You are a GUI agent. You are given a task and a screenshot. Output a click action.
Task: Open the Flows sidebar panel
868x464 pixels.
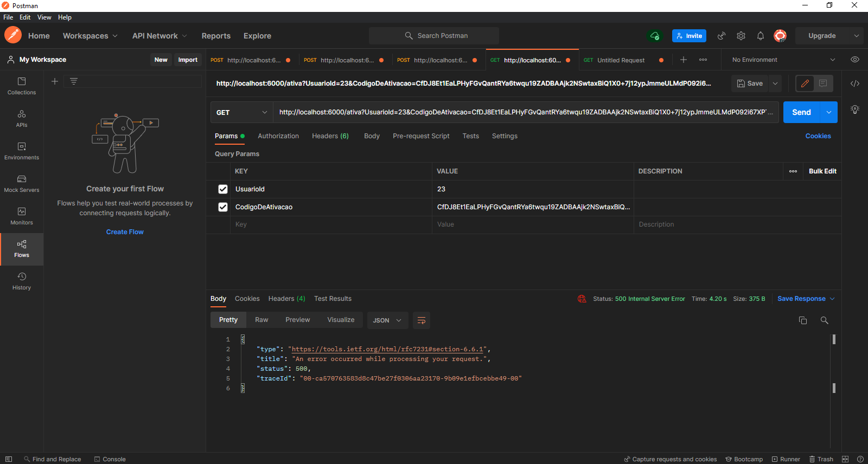pyautogui.click(x=22, y=248)
